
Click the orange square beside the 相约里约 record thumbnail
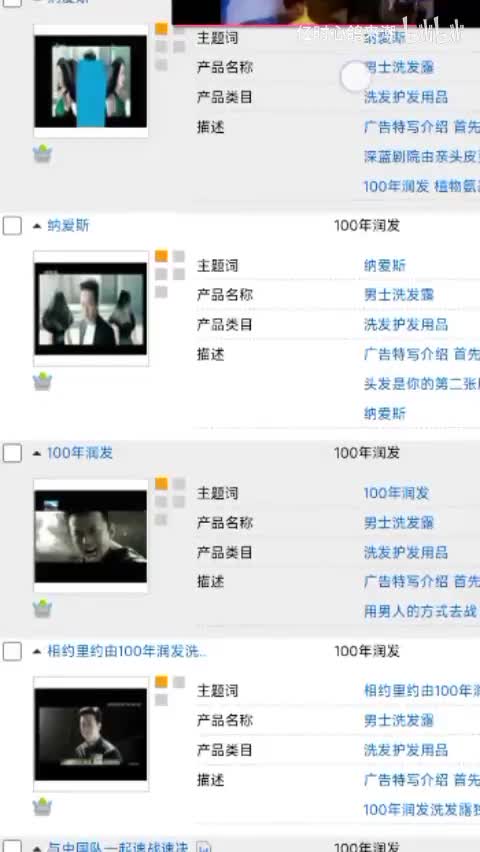coord(161,682)
